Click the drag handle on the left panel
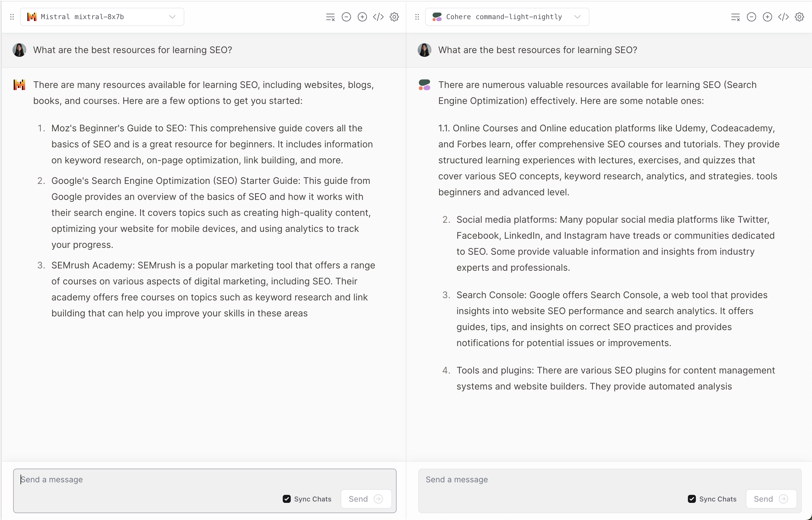 click(12, 17)
